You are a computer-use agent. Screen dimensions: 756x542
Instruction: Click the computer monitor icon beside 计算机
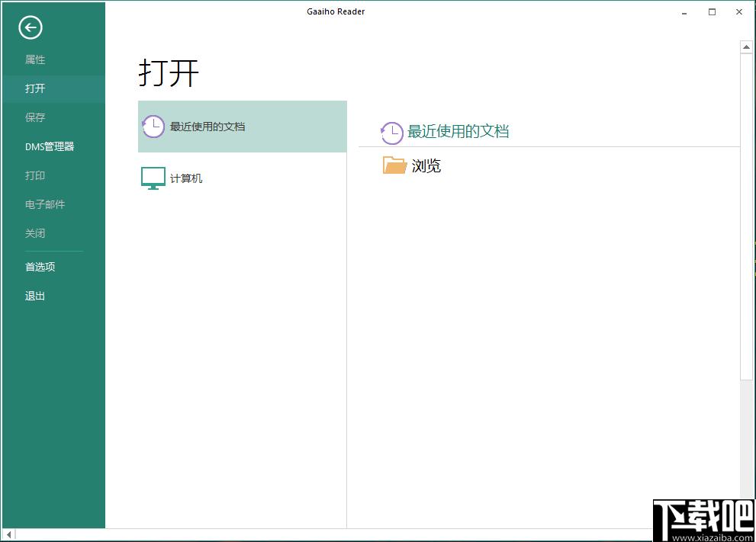point(153,178)
